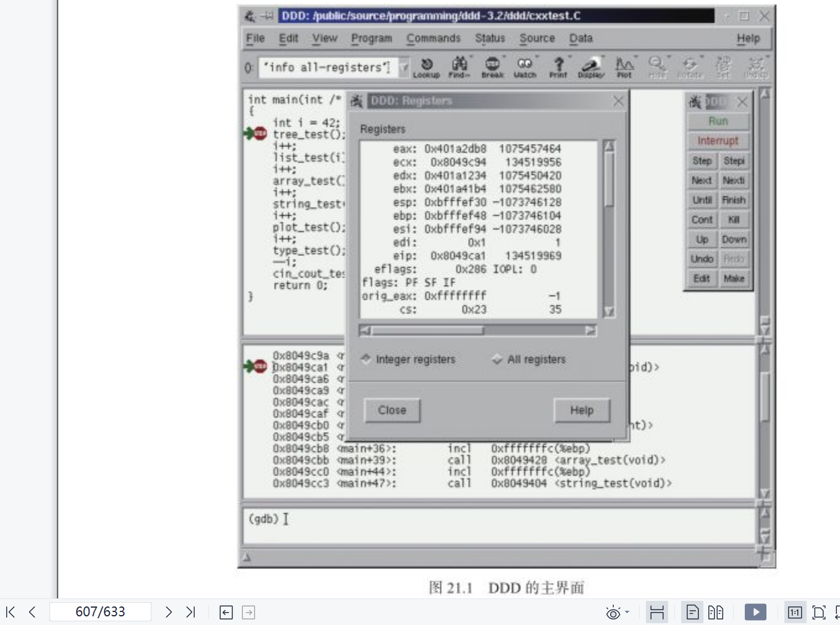Click the argument field containing 'info all-registers'
This screenshot has height=625, width=840.
click(328, 67)
